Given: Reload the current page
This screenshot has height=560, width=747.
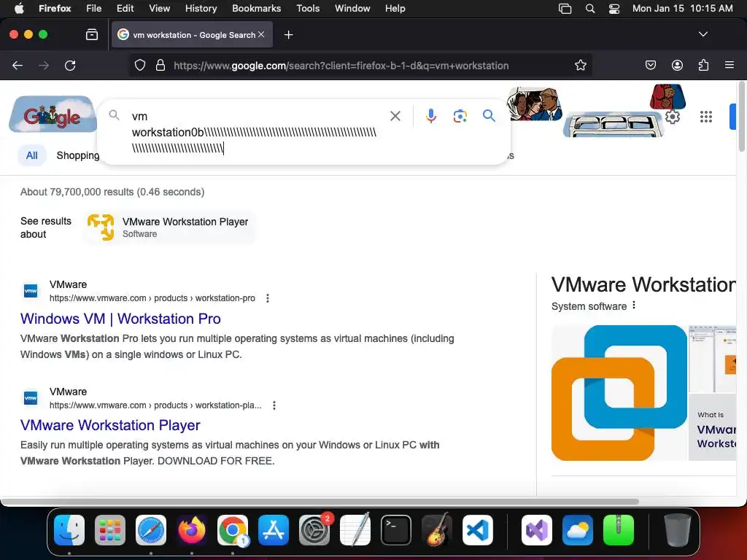Looking at the screenshot, I should 70,65.
